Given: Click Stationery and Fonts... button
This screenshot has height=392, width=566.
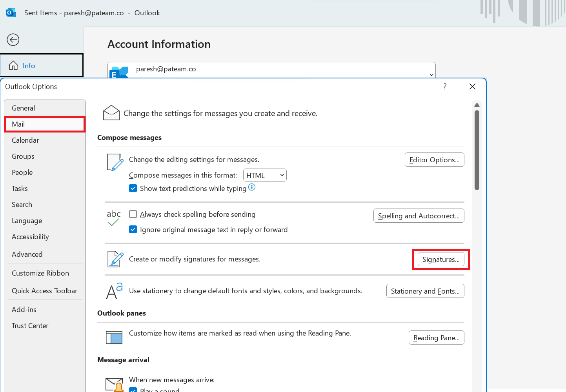Looking at the screenshot, I should click(425, 291).
